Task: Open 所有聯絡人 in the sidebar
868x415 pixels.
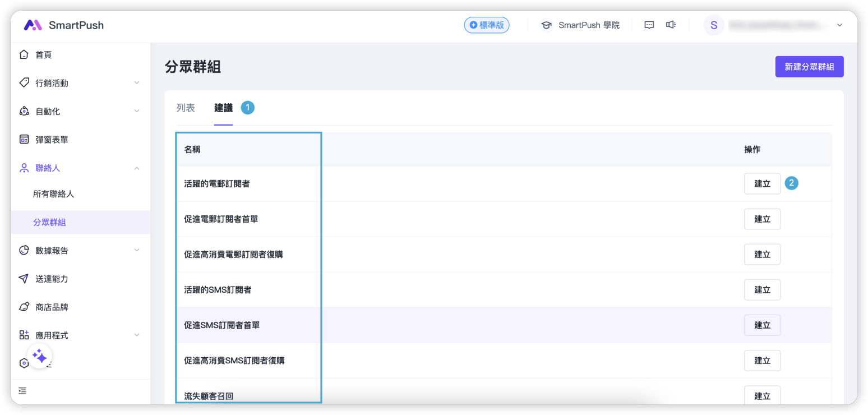Action: pos(54,194)
